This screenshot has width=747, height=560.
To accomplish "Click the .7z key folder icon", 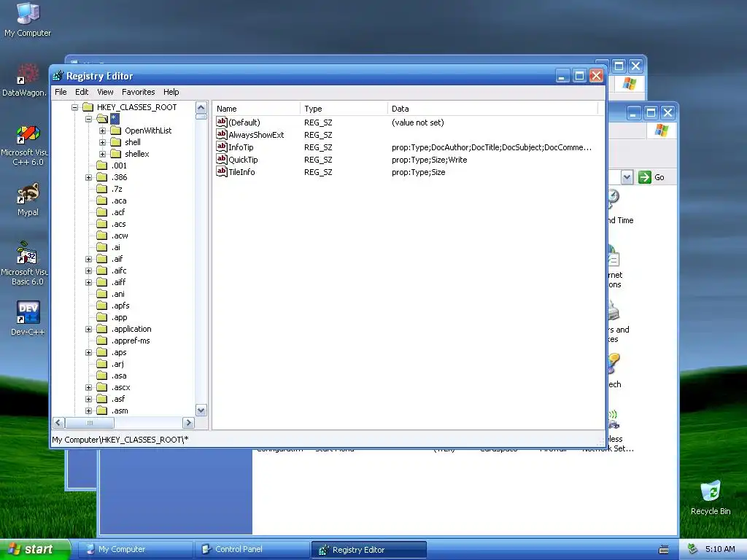I will [x=102, y=189].
